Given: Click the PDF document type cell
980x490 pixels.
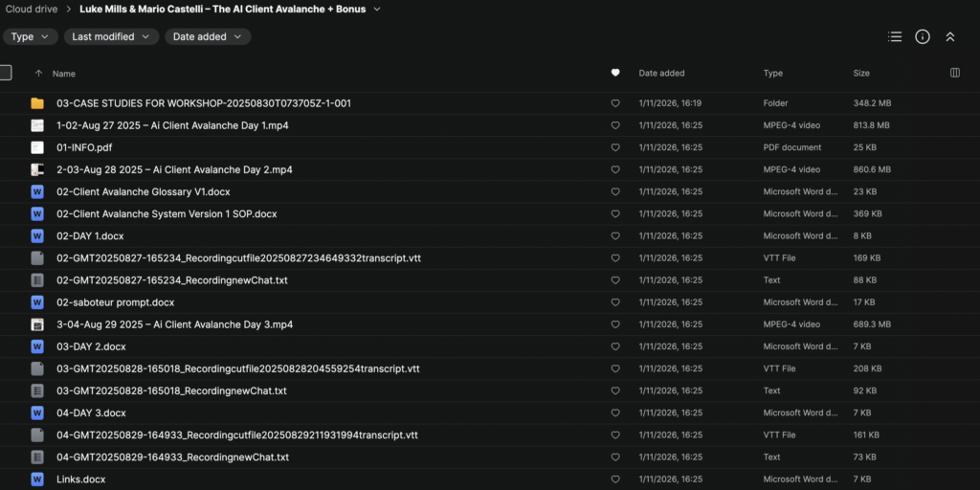Looking at the screenshot, I should 791,147.
